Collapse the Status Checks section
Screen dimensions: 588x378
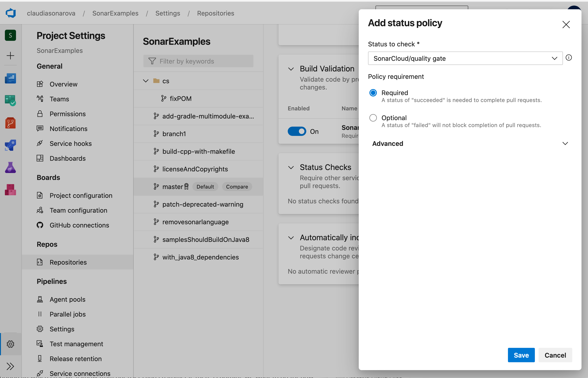pyautogui.click(x=291, y=168)
